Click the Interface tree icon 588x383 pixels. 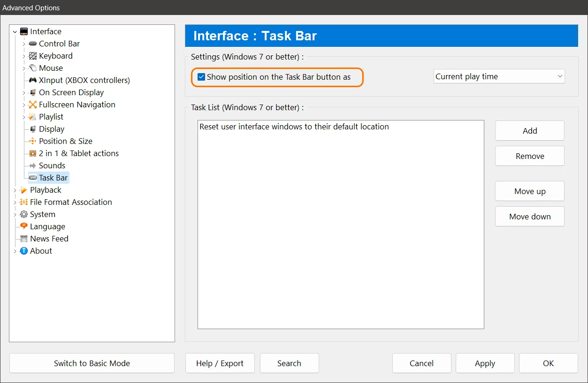click(24, 31)
